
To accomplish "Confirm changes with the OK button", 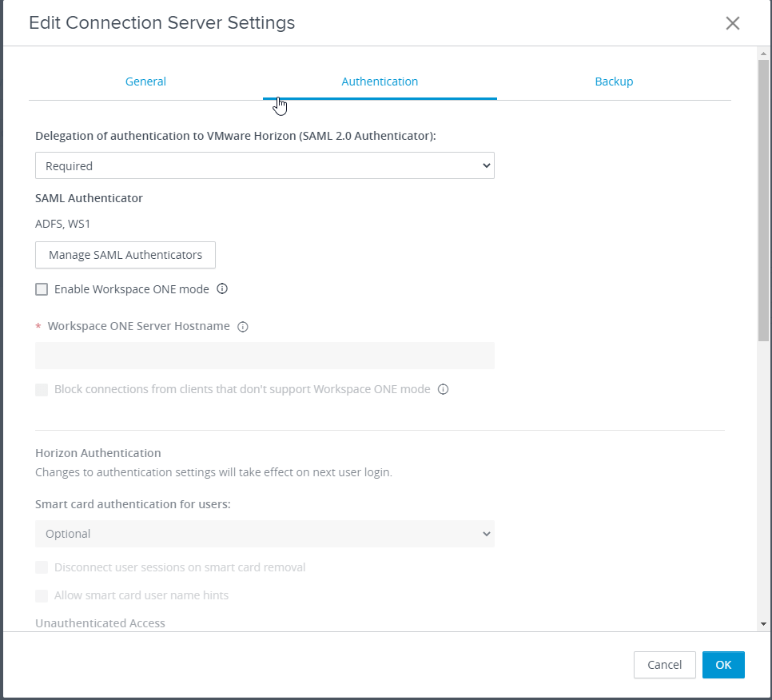I will pyautogui.click(x=723, y=665).
